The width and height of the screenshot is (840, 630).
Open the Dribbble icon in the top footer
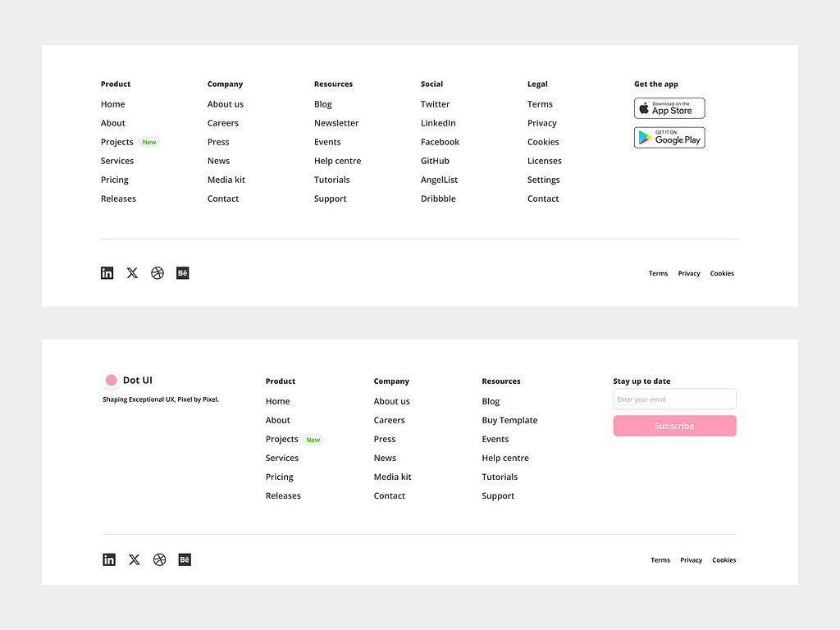click(x=157, y=273)
